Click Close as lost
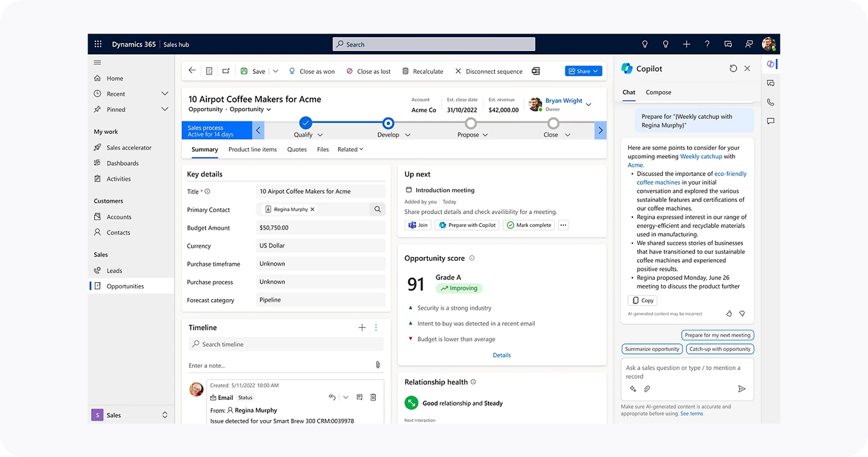The height and width of the screenshot is (457, 868). tap(368, 71)
